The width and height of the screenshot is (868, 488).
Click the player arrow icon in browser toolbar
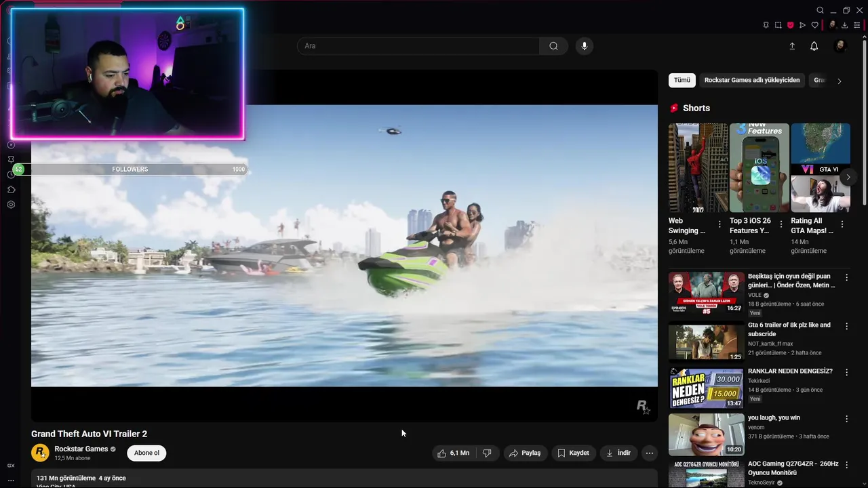(802, 25)
